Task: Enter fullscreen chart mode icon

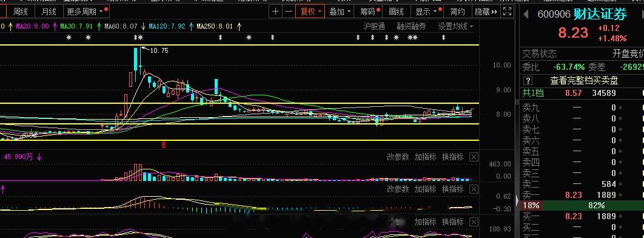Action: 508,12
